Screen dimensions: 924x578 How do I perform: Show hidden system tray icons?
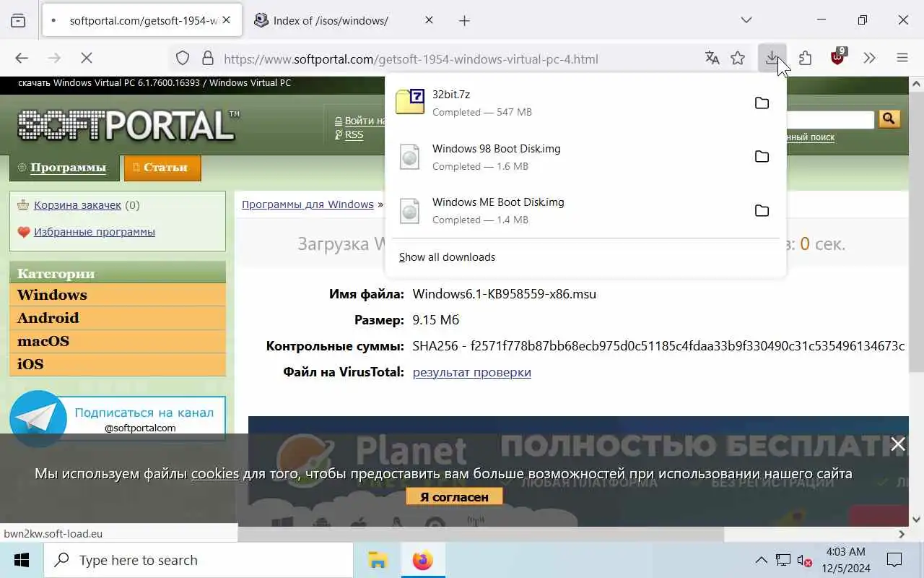point(761,560)
